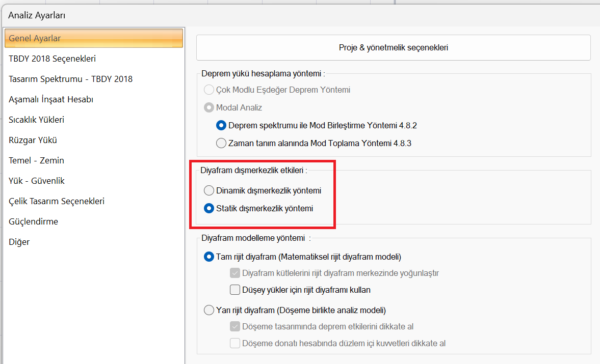Screen dimensions: 600x364
Task: Select Güçlendirme in the list
Action: pyautogui.click(x=33, y=222)
